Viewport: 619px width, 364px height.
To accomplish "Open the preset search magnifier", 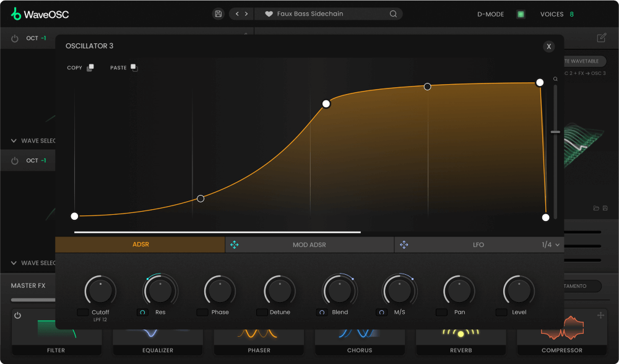I will click(x=392, y=13).
